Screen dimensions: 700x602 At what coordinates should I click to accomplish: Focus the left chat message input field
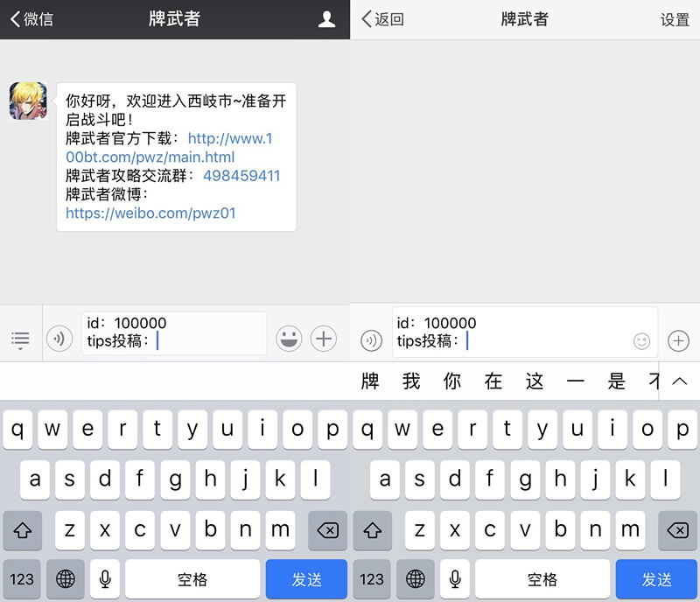click(174, 333)
